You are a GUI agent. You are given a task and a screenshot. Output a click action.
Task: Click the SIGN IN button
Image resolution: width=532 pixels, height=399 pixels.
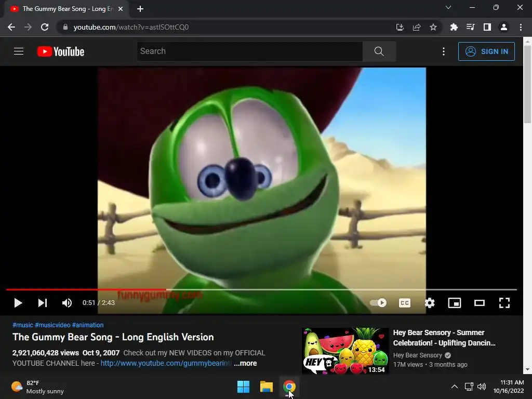tap(486, 51)
